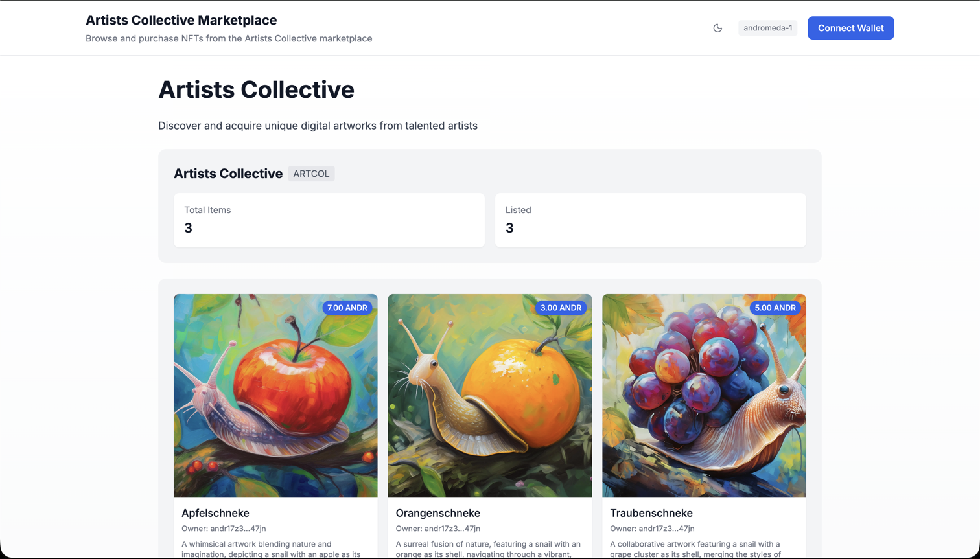The width and height of the screenshot is (980, 559).
Task: Select the Listed stats panel
Action: pyautogui.click(x=650, y=220)
